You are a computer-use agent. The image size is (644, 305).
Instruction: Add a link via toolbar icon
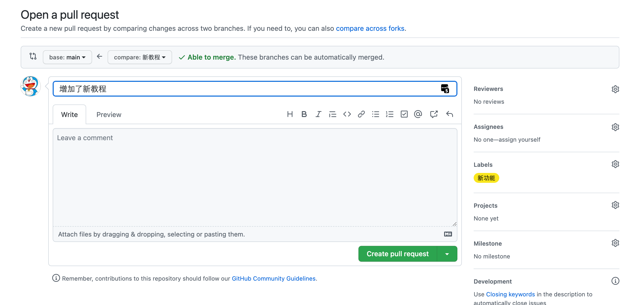[x=361, y=114]
